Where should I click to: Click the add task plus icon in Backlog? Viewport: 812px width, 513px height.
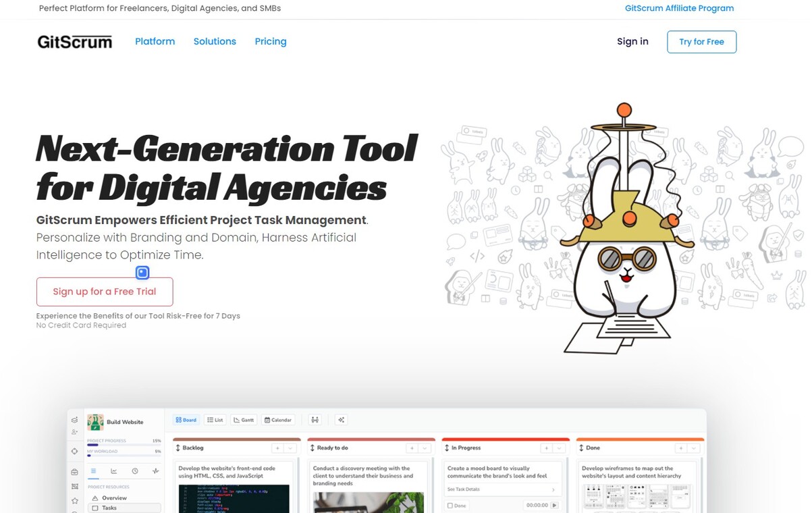277,448
